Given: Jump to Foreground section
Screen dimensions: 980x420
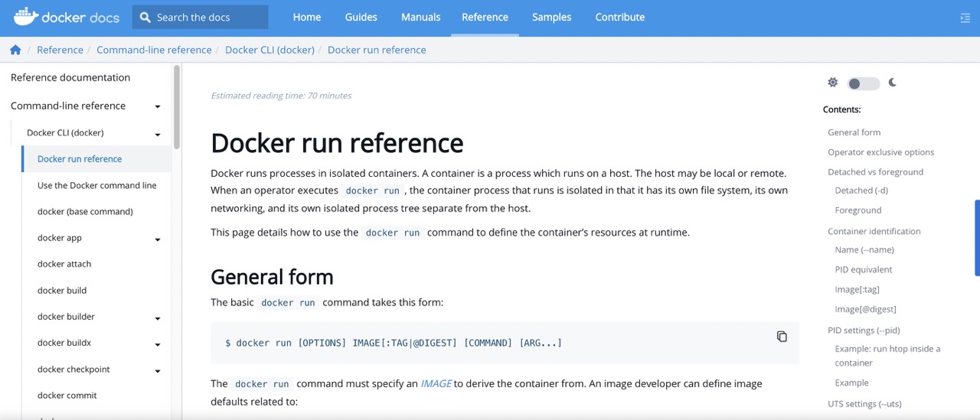Looking at the screenshot, I should (x=858, y=210).
